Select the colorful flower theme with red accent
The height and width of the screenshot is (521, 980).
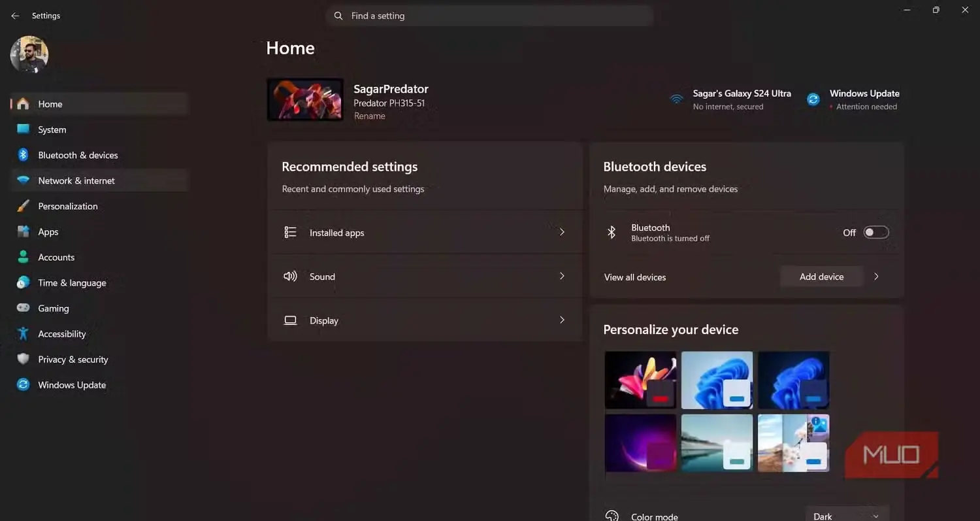[640, 380]
